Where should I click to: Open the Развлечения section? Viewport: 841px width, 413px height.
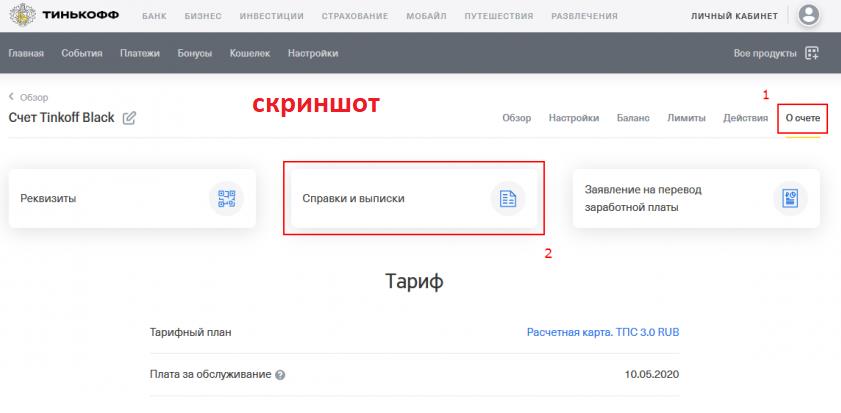[x=584, y=16]
